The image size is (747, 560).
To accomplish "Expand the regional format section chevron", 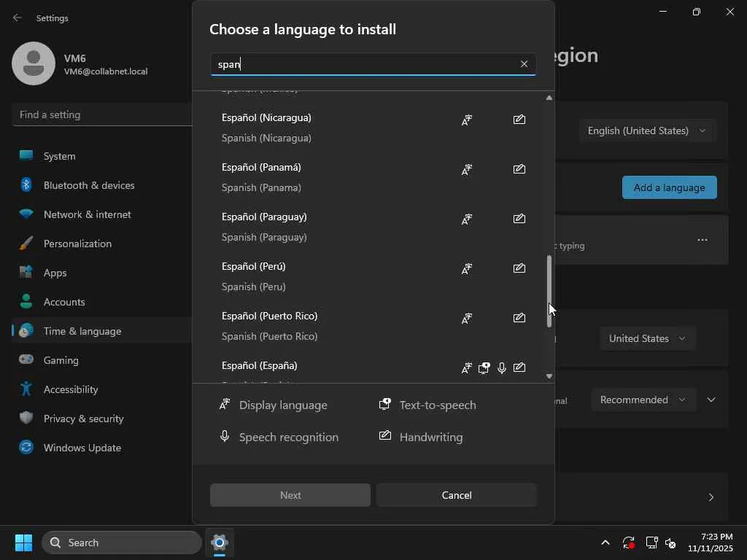I will coord(711,400).
